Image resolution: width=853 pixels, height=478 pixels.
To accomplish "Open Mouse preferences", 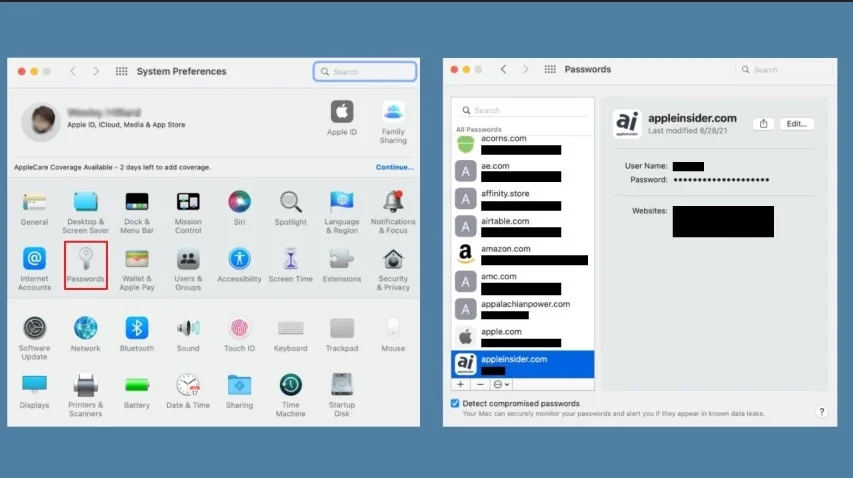I will click(393, 333).
